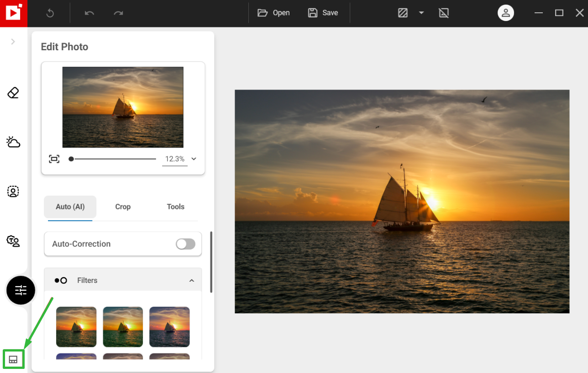Viewport: 588px width, 373px height.
Task: Click the hide original image icon
Action: coord(444,13)
